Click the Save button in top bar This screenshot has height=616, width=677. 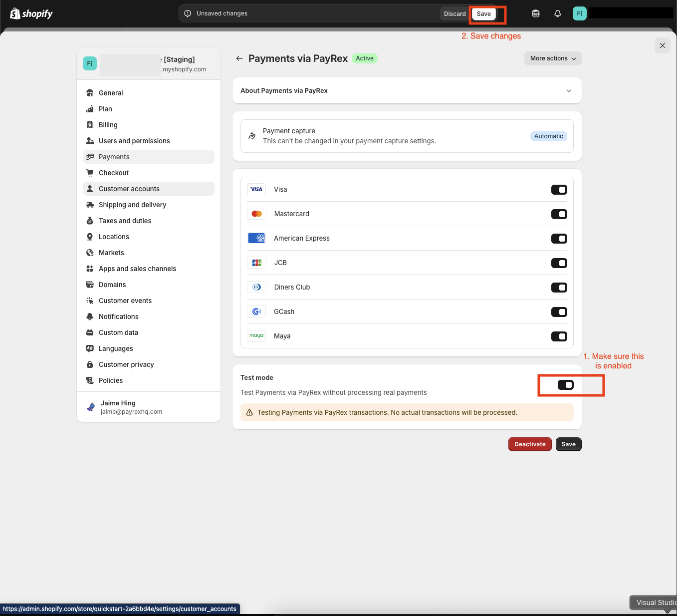483,13
